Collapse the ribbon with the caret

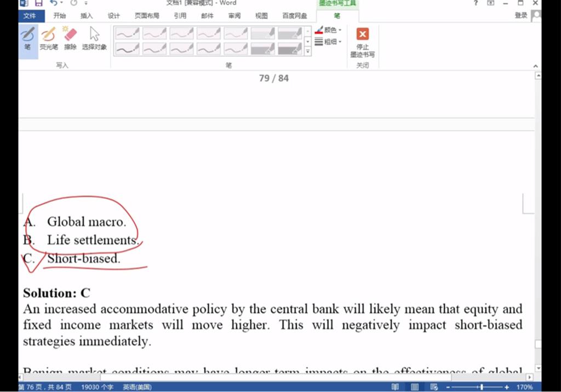535,66
